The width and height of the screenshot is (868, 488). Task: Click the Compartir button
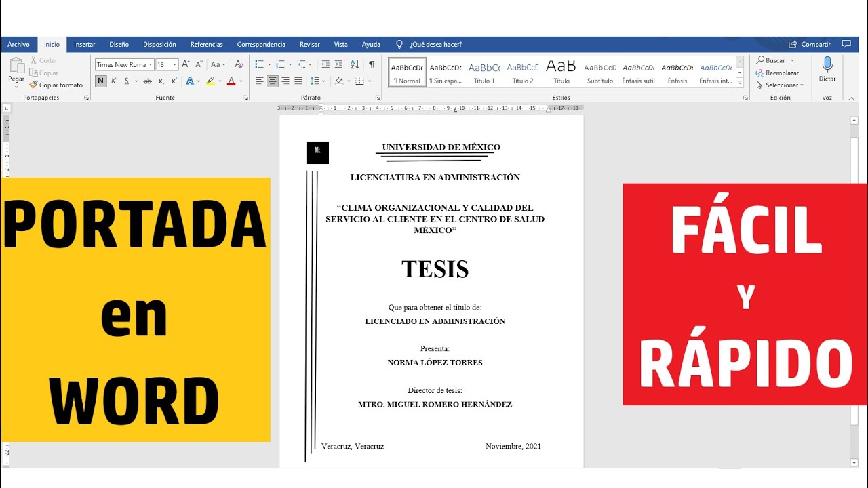pyautogui.click(x=809, y=43)
